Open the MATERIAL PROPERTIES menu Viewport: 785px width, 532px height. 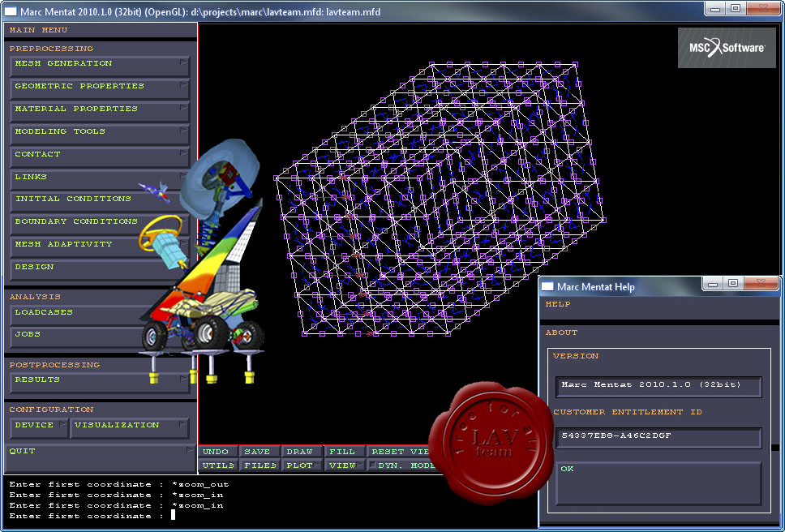[100, 111]
